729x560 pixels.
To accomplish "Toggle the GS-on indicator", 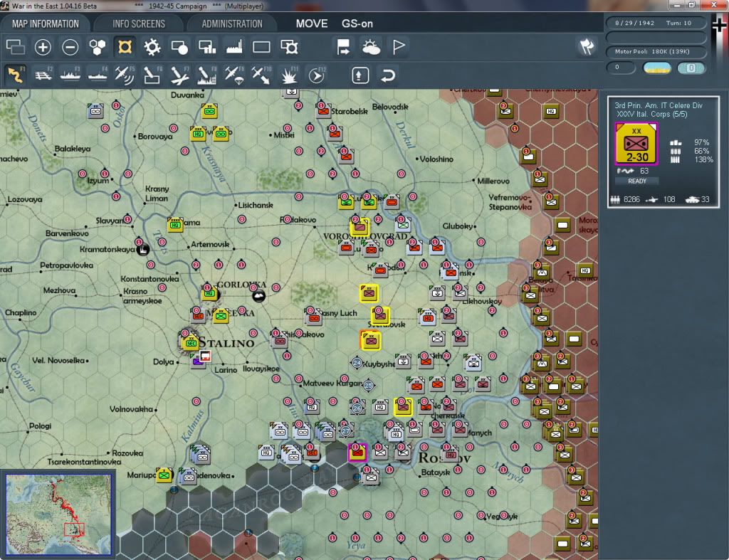I will point(357,23).
